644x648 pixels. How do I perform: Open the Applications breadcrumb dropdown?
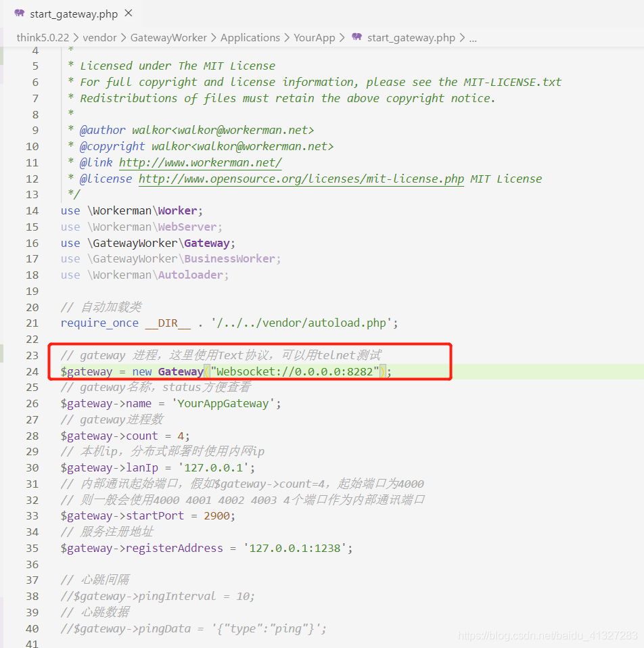click(x=250, y=38)
